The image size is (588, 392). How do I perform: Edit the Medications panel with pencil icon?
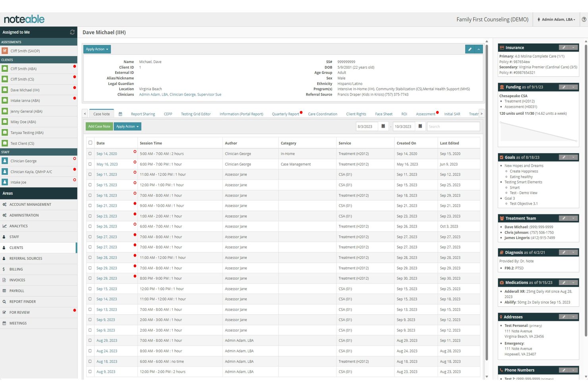(x=563, y=283)
